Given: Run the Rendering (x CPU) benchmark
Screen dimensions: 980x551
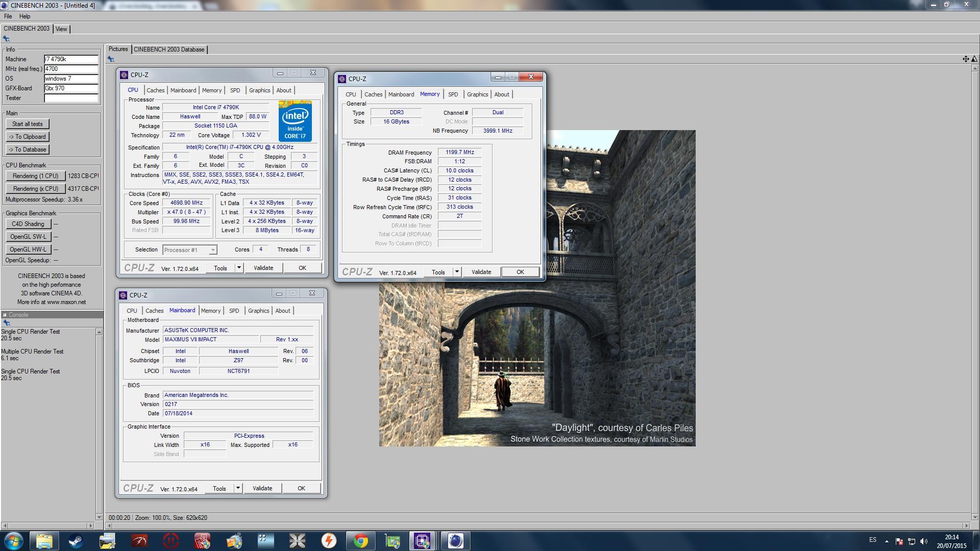Looking at the screenshot, I should click(x=36, y=189).
